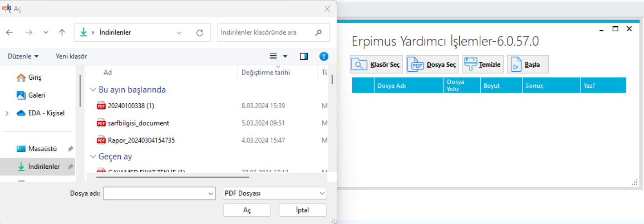Click Klasör Seç in Erpimus window
Viewport: 644px width, 224px height.
point(376,65)
